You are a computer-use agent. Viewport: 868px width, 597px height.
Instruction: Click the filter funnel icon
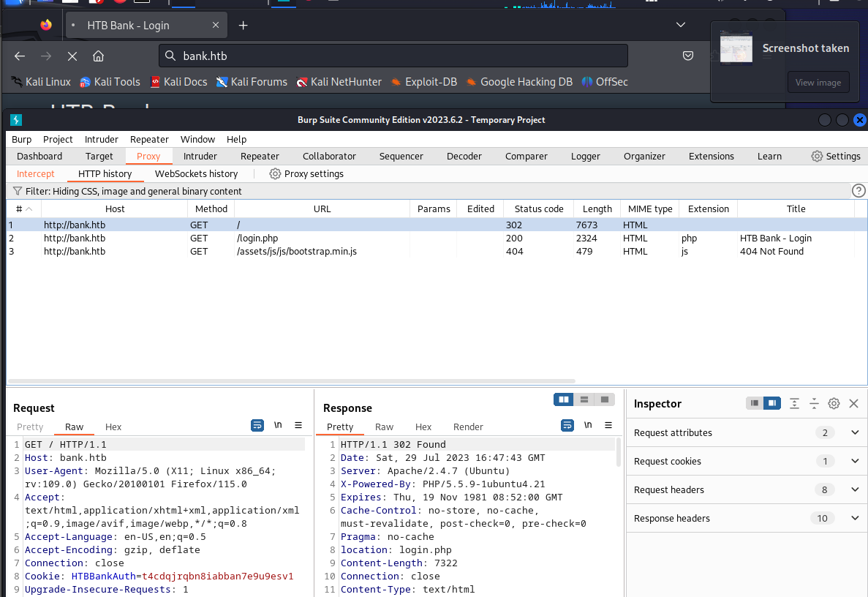[x=17, y=191]
